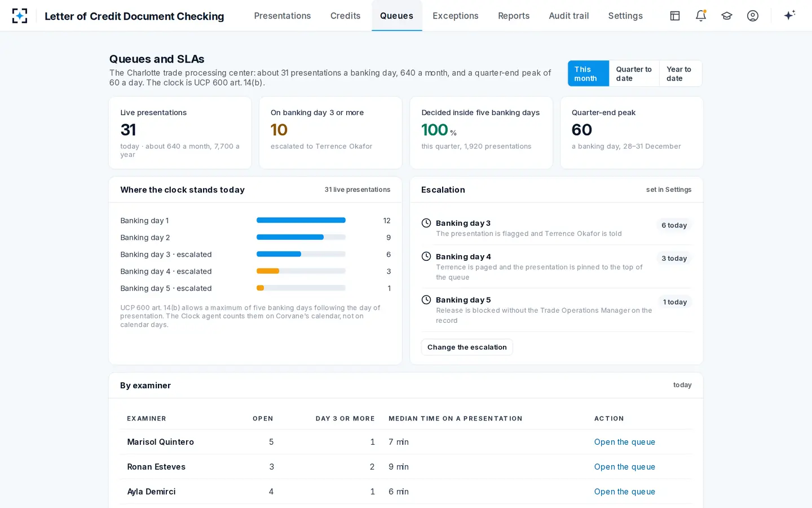812x508 pixels.
Task: Click the 'set in Settings' label
Action: [x=669, y=190]
